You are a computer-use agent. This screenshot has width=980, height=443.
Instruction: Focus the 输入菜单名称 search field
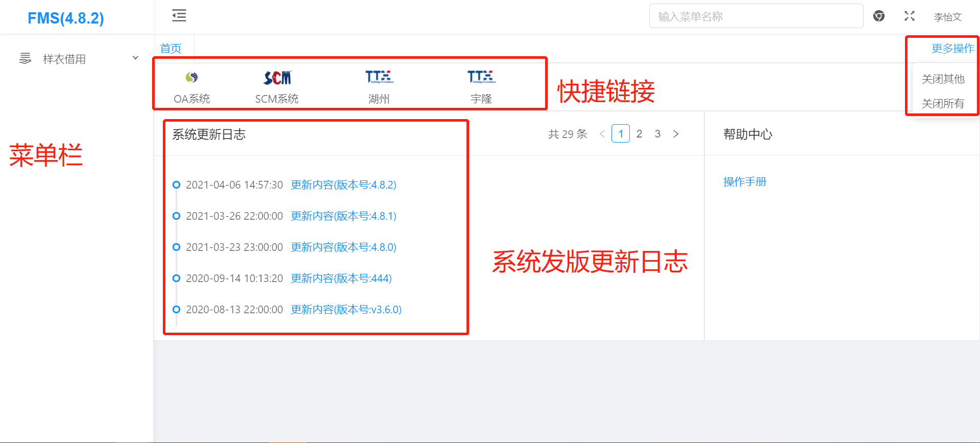point(755,16)
